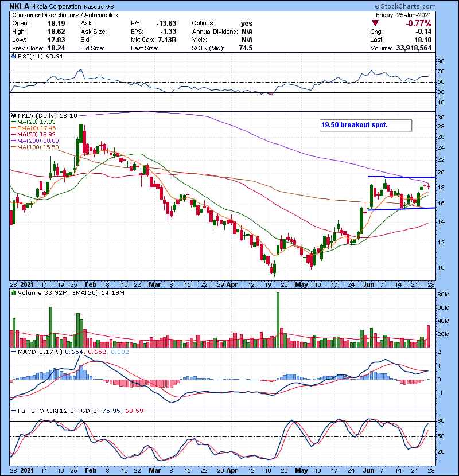Click the Nasdaq GS exchange label
The height and width of the screenshot is (476, 459).
tap(99, 7)
